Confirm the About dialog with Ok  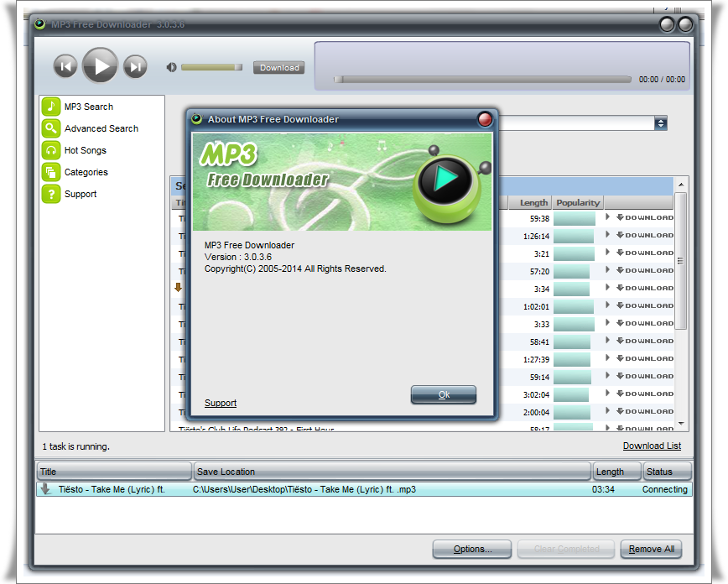tap(444, 395)
